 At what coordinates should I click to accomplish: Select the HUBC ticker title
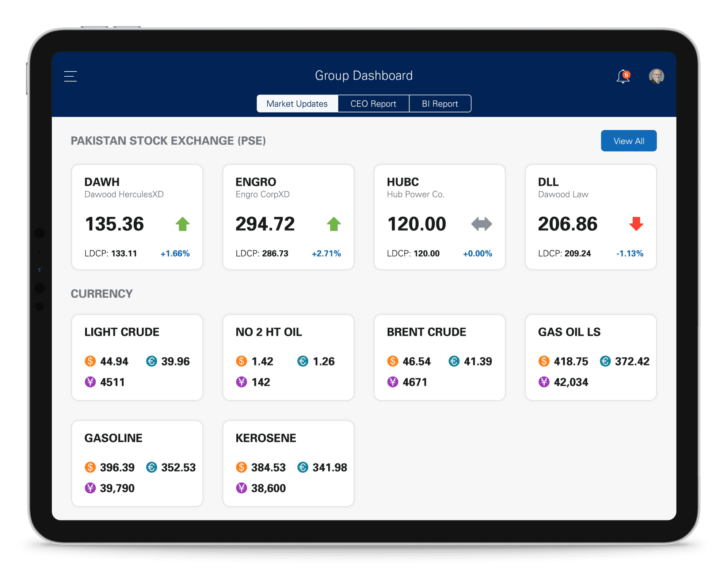[403, 182]
